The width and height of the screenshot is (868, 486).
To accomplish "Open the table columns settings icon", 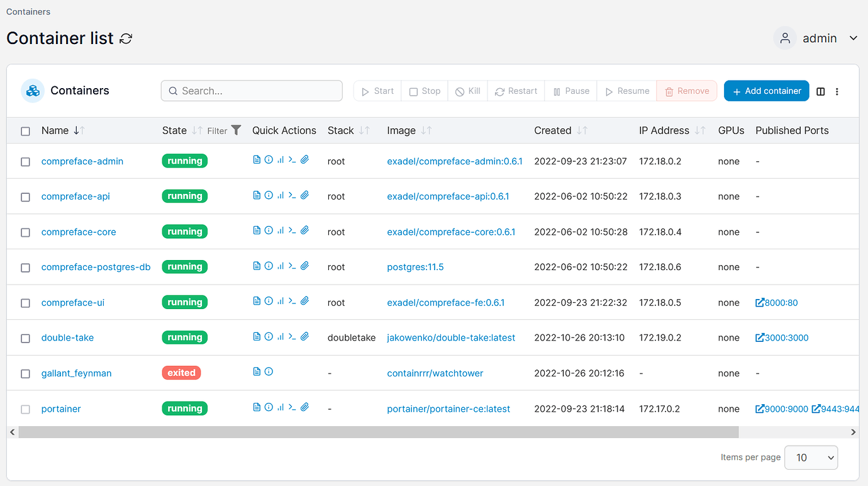I will pyautogui.click(x=821, y=91).
